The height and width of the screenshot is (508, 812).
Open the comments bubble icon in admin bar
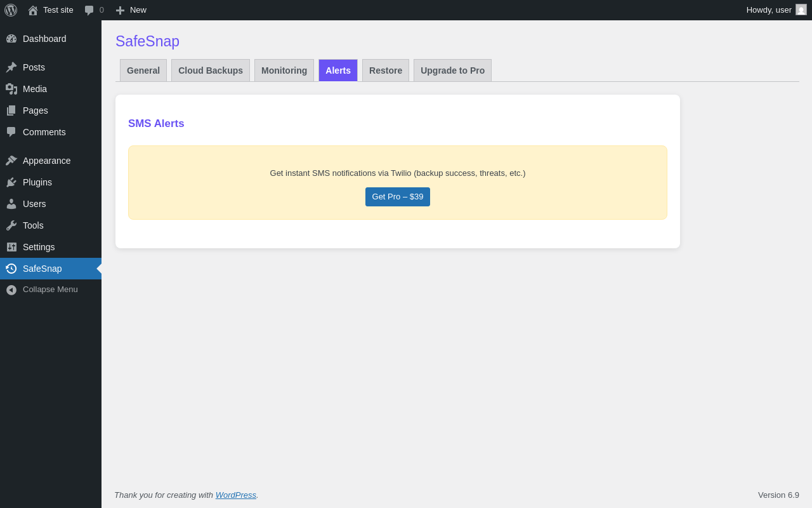pos(89,10)
